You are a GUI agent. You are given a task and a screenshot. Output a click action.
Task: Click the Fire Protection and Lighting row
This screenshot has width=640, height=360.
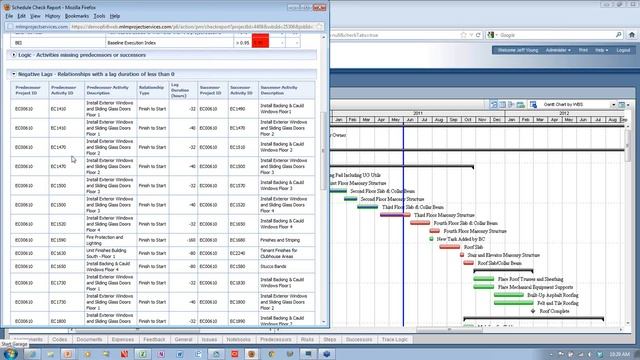point(162,240)
